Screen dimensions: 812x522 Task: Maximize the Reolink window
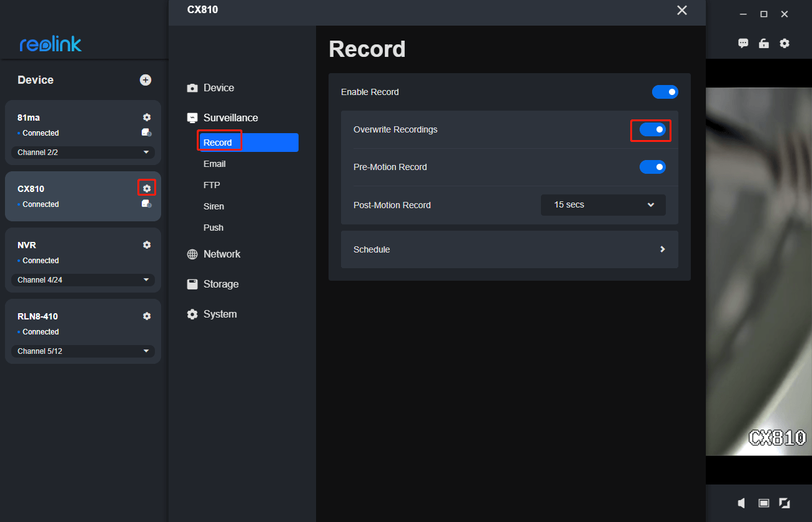point(763,14)
